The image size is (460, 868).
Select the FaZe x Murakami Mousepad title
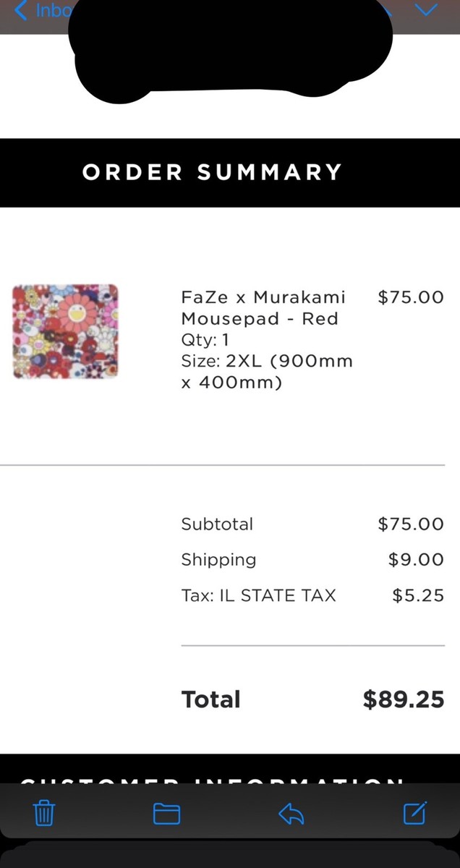(x=263, y=307)
